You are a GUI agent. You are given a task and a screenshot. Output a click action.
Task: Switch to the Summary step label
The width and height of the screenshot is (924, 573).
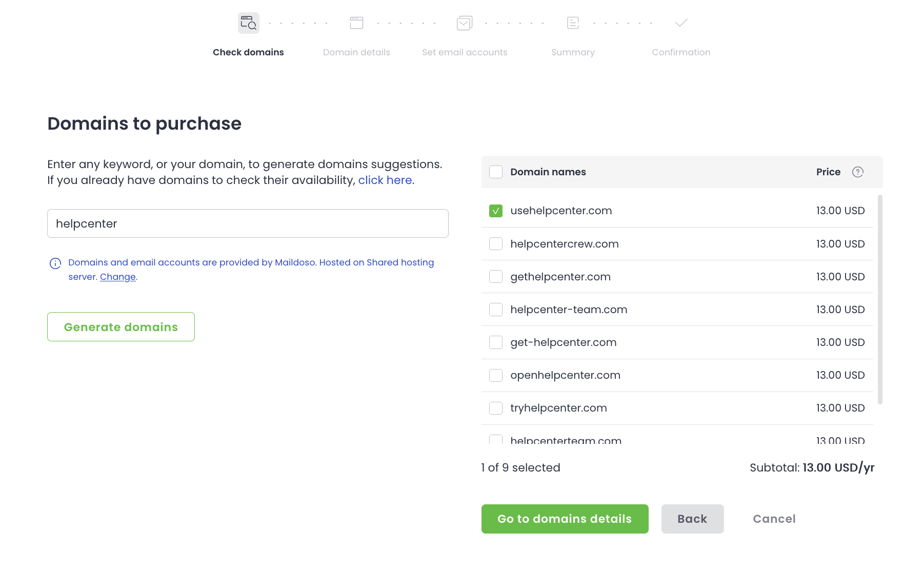pyautogui.click(x=573, y=52)
